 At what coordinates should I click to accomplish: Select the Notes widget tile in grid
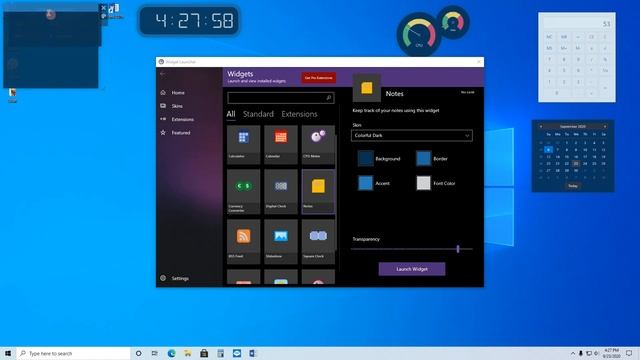tap(318, 192)
